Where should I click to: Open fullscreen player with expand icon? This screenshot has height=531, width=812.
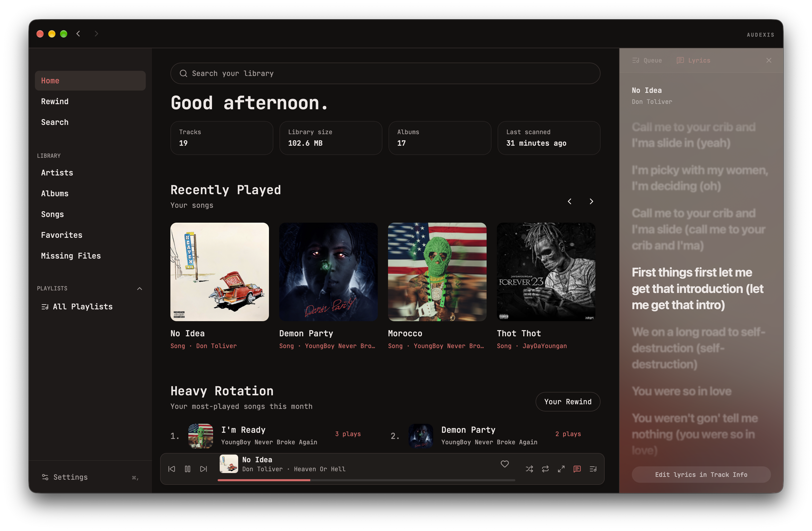click(x=561, y=469)
